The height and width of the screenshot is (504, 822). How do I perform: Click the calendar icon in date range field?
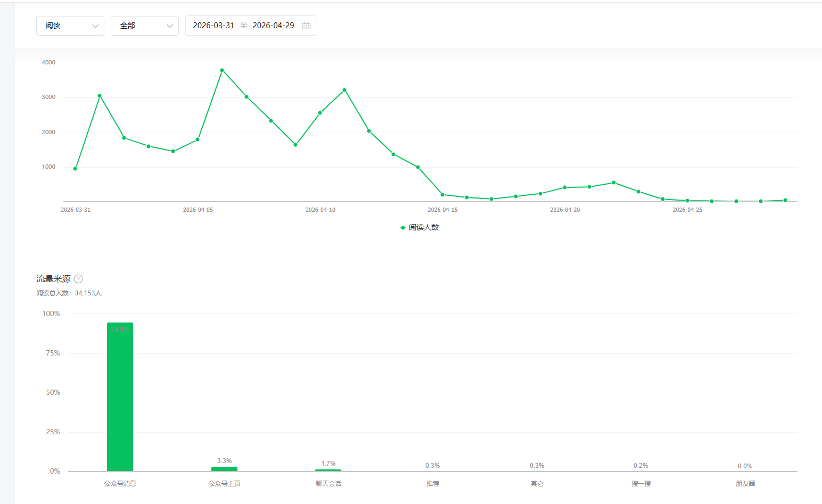coord(306,26)
